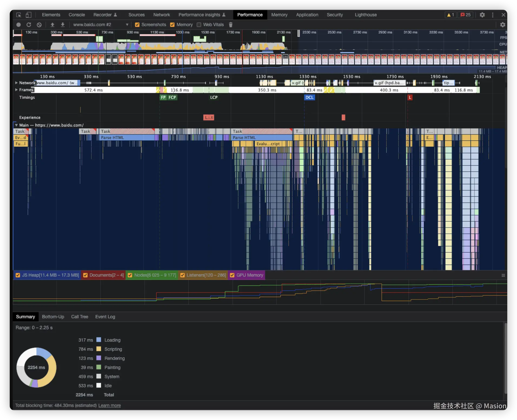Viewport: 517px width, 420px height.
Task: Click the Summary pane vertical scrollbar
Action: (x=505, y=358)
